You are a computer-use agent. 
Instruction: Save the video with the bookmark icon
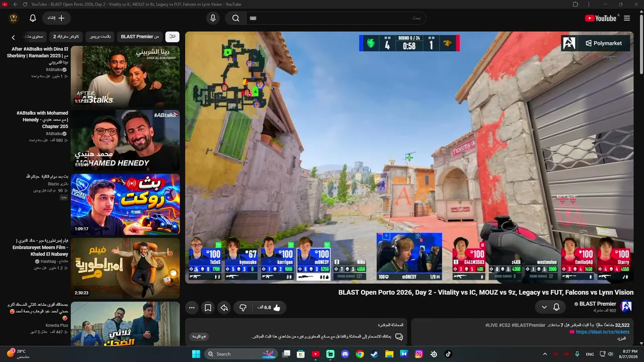207,308
